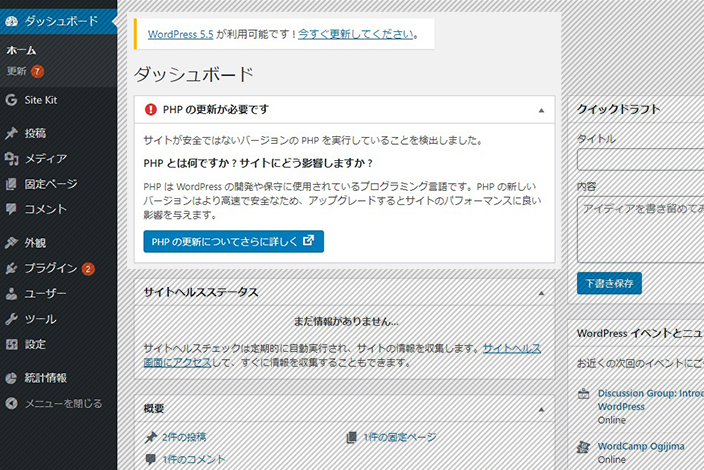The image size is (704, 470).
Task: Toggle the 概要 panel arrow
Action: point(541,409)
